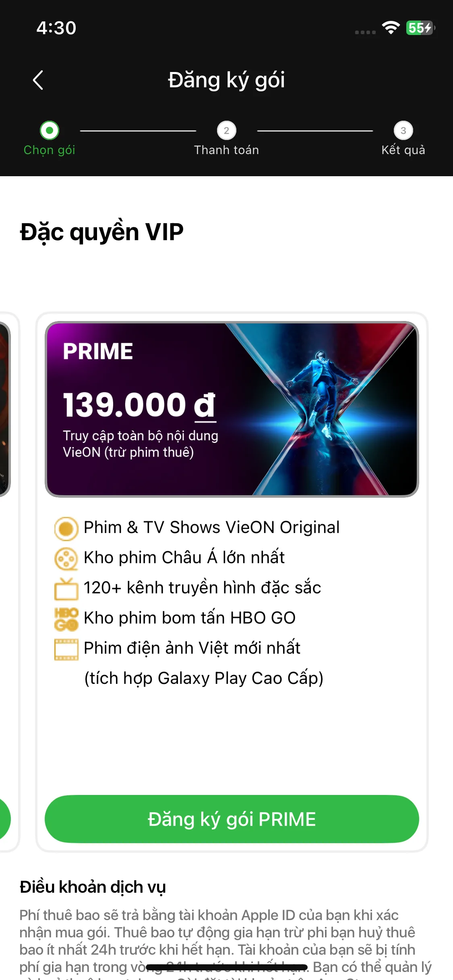453x980 pixels.
Task: Tap the partially visible green button at left
Action: coord(4,819)
